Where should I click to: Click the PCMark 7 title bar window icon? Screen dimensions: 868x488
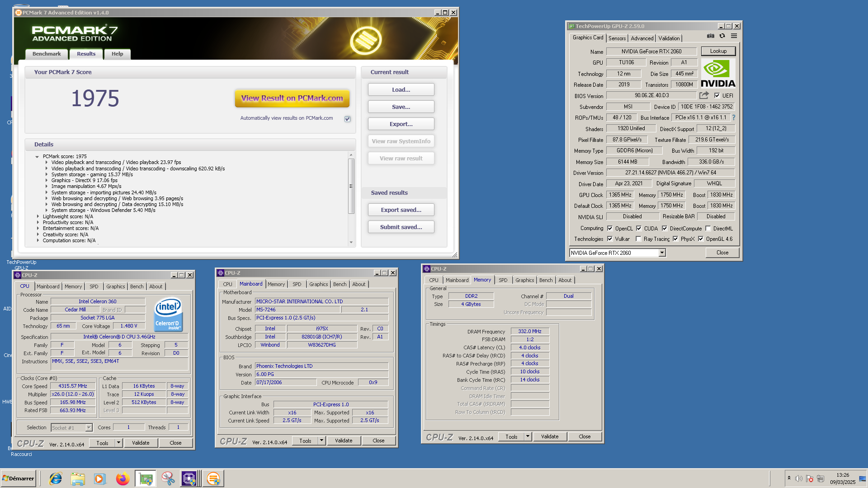[x=19, y=13]
